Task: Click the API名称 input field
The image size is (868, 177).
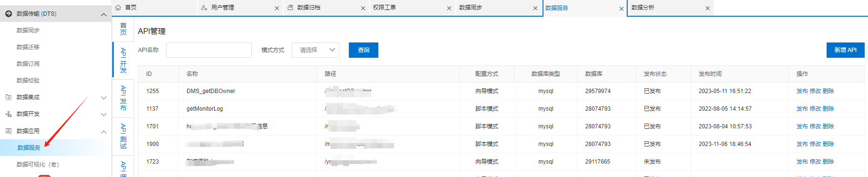Action: click(209, 50)
